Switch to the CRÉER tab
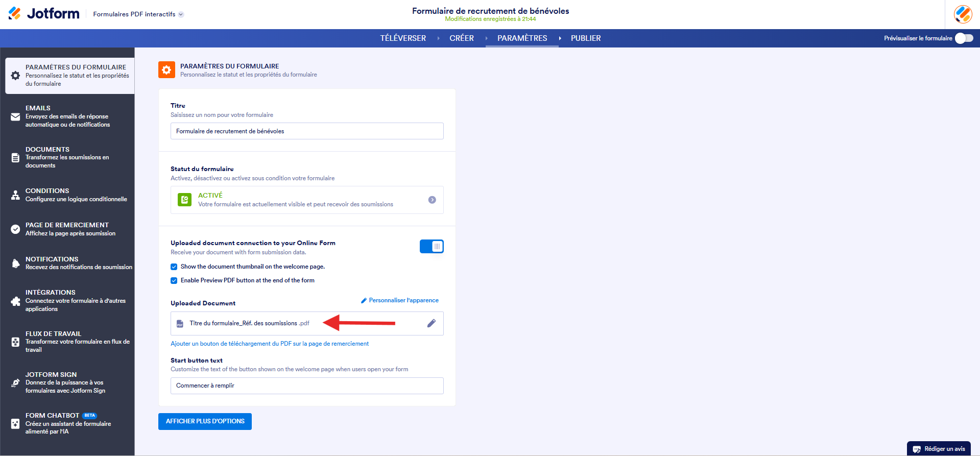 pyautogui.click(x=461, y=38)
